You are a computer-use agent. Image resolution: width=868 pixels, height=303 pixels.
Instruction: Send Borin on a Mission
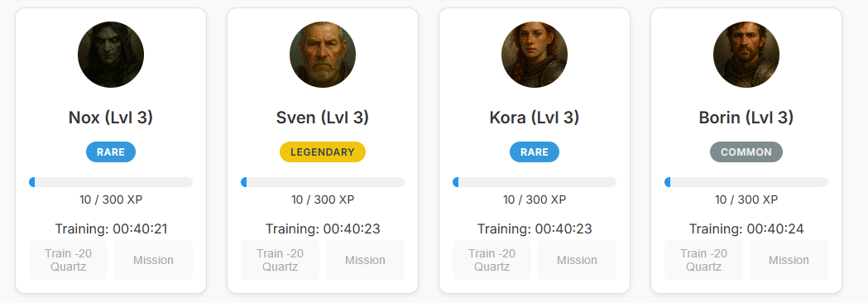coord(789,260)
